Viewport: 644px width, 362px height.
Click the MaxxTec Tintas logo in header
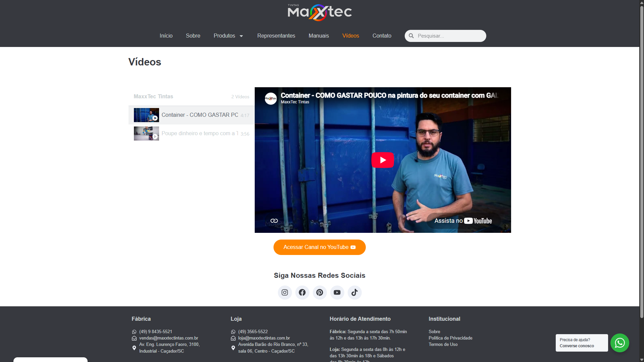319,12
